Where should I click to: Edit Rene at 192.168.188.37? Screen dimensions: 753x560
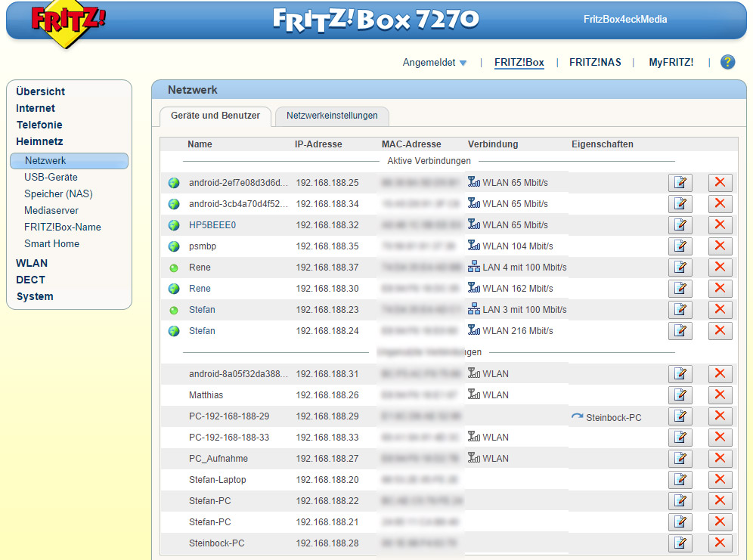(680, 267)
